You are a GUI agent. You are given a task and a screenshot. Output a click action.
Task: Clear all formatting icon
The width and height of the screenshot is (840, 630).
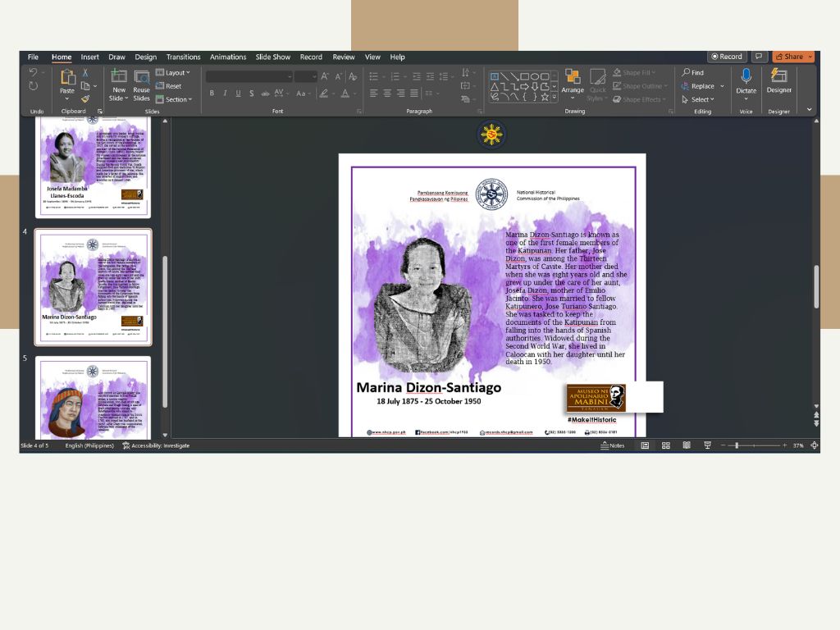pyautogui.click(x=353, y=76)
